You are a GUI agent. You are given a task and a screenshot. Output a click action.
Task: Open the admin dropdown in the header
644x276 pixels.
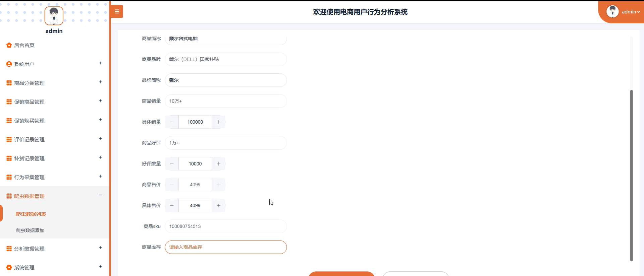(x=631, y=12)
